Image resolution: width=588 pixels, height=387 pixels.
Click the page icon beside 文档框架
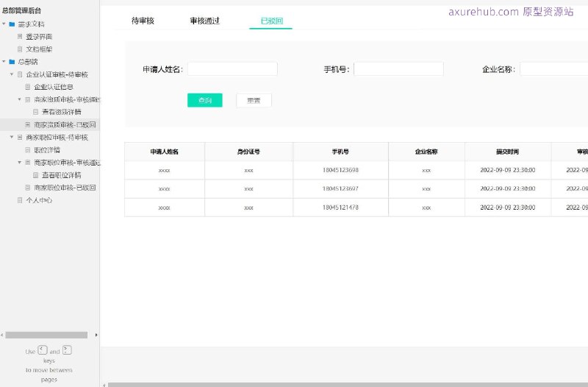[20, 49]
